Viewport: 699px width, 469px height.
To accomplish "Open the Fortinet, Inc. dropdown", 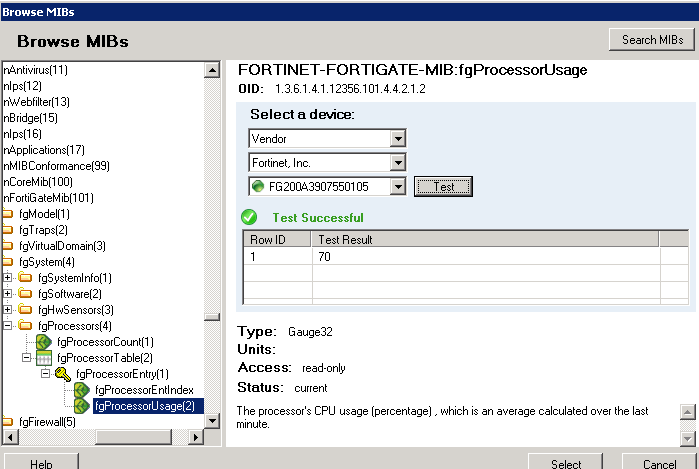I will [x=398, y=163].
